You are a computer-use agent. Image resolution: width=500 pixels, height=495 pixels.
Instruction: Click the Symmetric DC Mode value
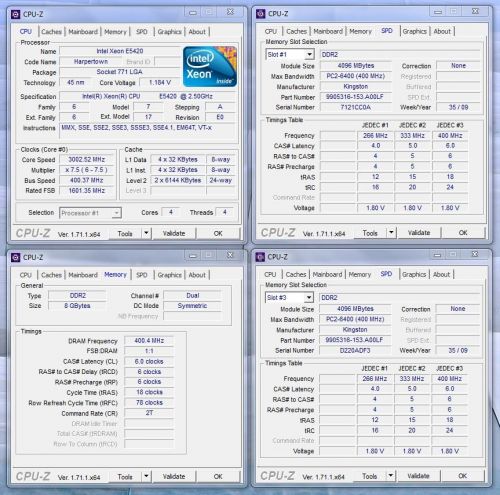click(x=192, y=306)
